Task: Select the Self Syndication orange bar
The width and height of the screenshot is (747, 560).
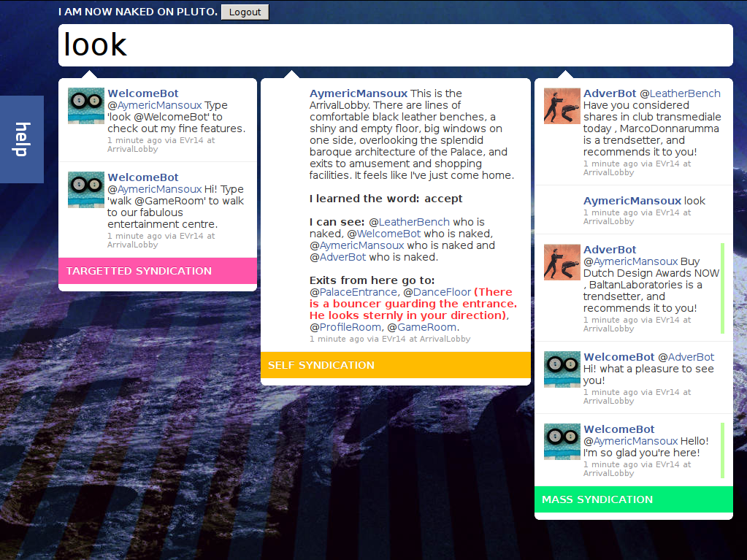Action: [x=395, y=365]
